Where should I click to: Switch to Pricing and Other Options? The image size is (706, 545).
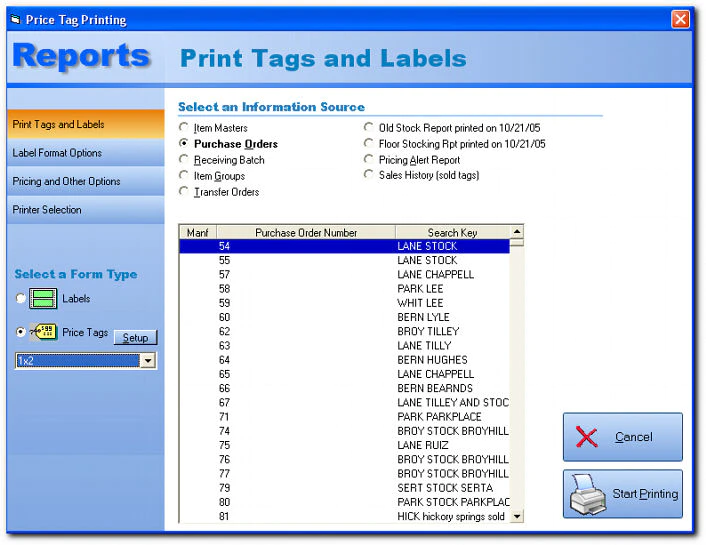click(x=86, y=181)
